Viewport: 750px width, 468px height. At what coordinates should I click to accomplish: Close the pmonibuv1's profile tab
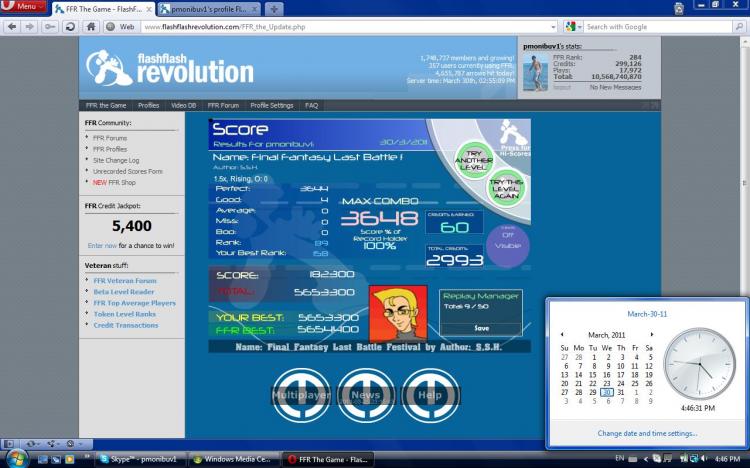254,9
